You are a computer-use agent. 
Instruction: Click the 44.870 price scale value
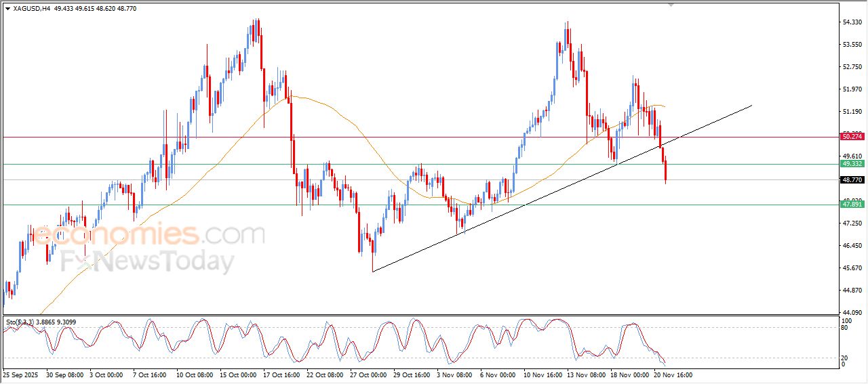[x=852, y=291]
